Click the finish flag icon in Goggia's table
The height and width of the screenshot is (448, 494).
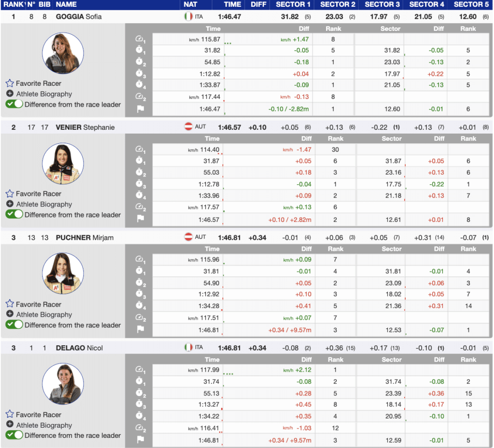140,109
